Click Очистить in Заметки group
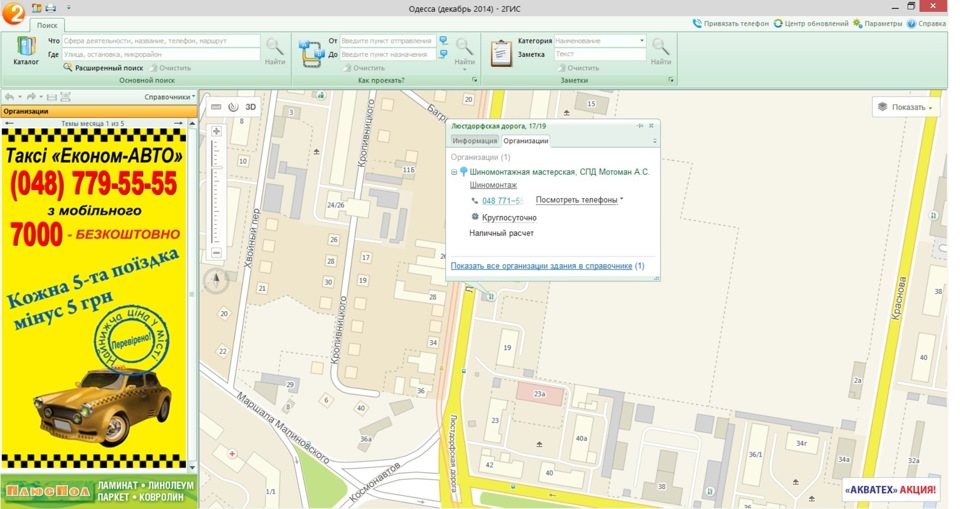 click(x=579, y=68)
